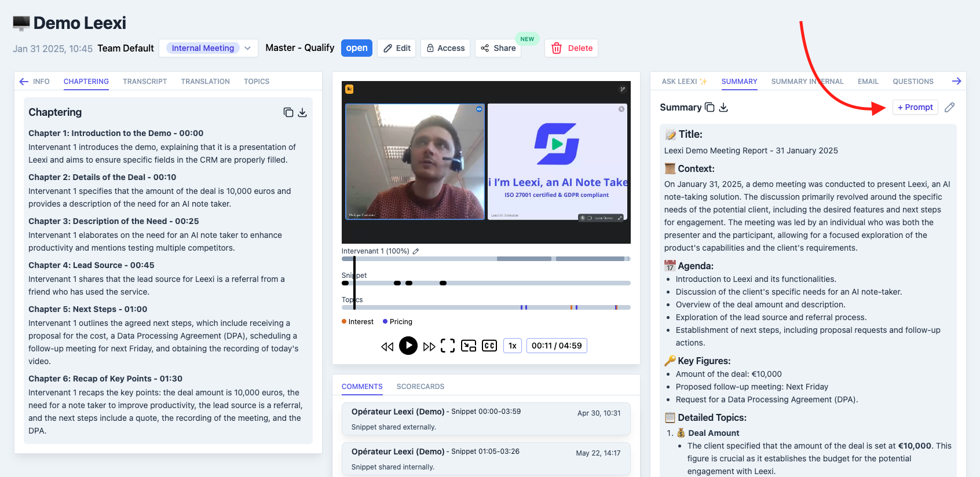
Task: Enter fullscreen video mode
Action: click(448, 346)
